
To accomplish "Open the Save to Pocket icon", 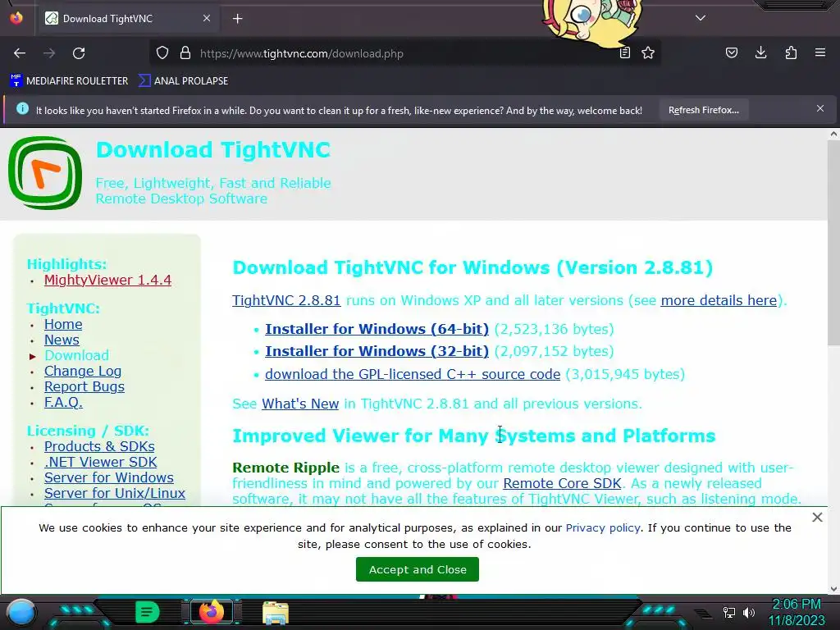I will 731,53.
